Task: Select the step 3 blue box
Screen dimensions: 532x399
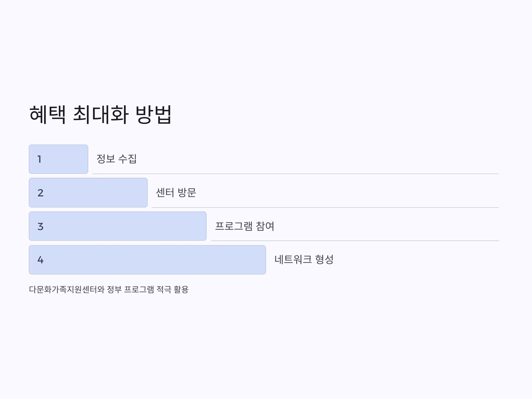Action: [118, 226]
